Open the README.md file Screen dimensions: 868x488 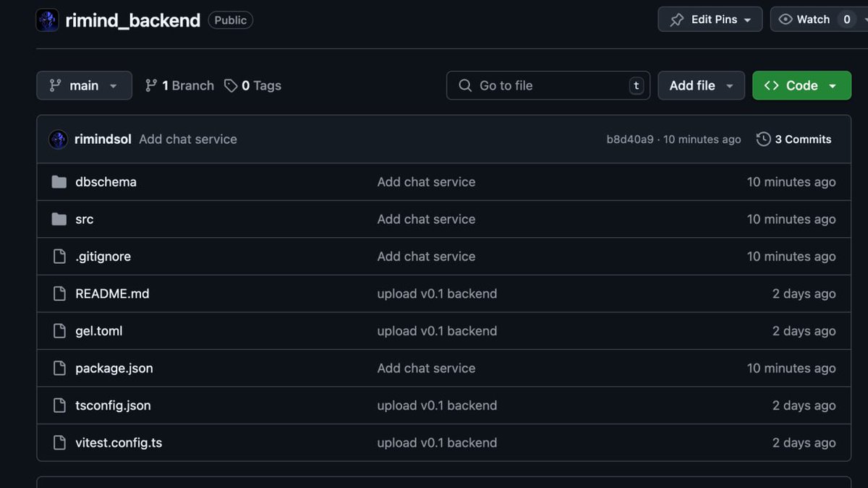(x=112, y=294)
